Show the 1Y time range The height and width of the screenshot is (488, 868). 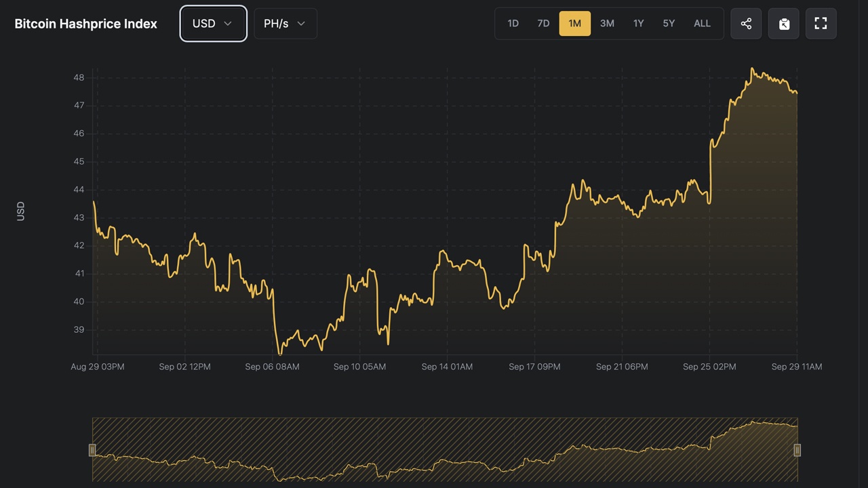(638, 24)
